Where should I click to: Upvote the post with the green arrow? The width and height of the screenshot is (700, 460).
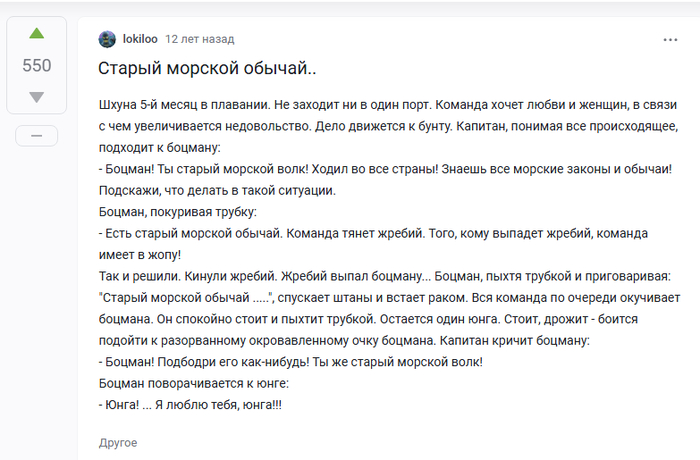tap(37, 33)
